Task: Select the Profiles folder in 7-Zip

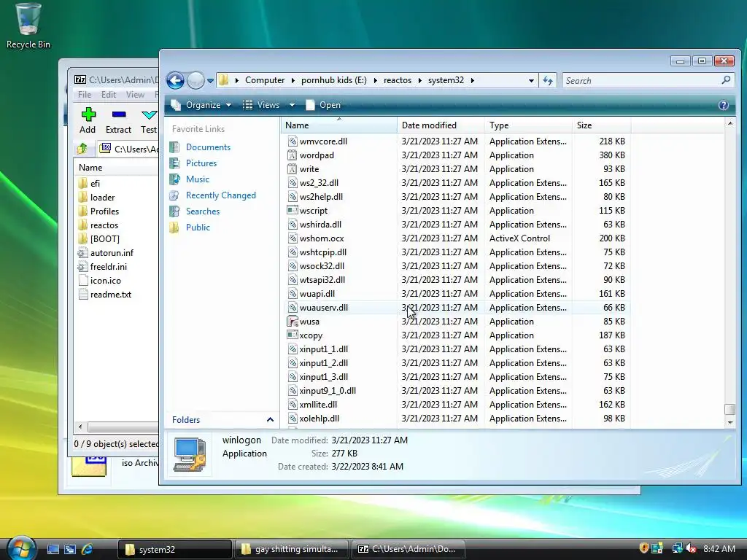Action: (x=98, y=211)
